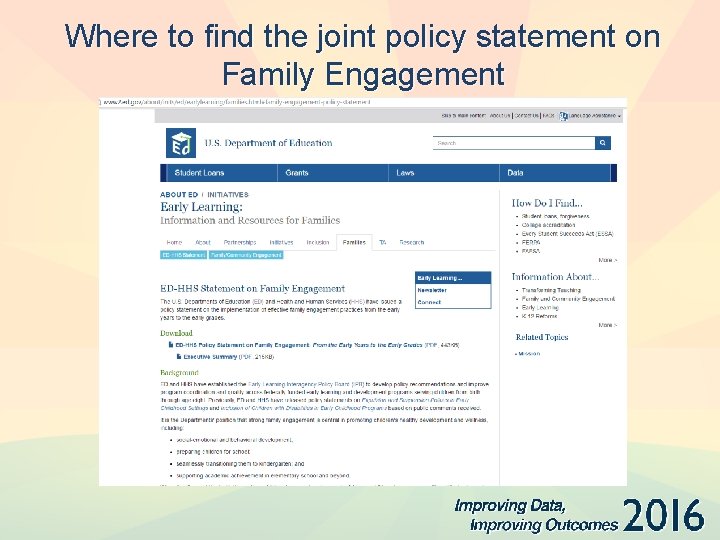The image size is (720, 540).
Task: Download the Executive Summary PDF
Action: (210, 357)
